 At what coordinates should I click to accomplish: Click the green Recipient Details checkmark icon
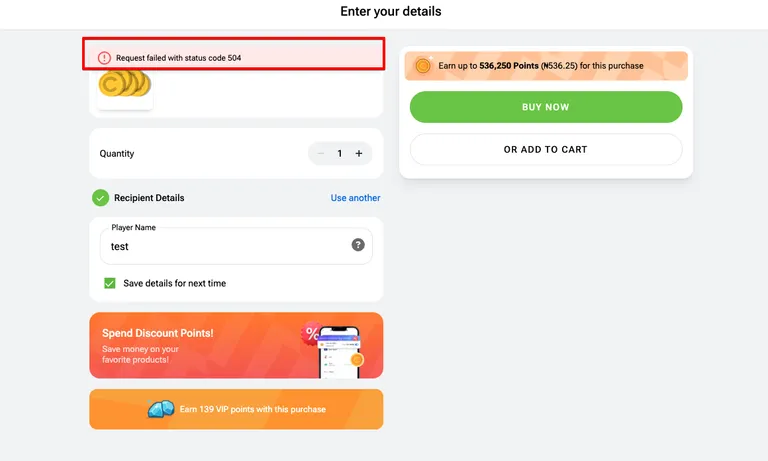100,198
